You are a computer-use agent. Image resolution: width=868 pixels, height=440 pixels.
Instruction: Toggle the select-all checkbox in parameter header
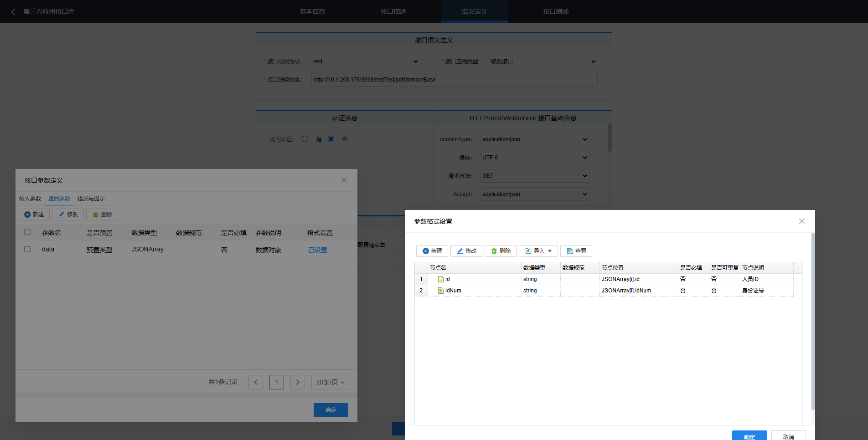(27, 232)
